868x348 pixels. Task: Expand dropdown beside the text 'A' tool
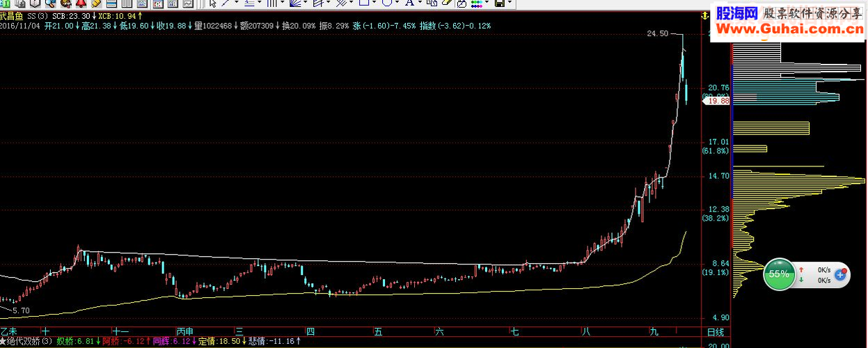(419, 3)
